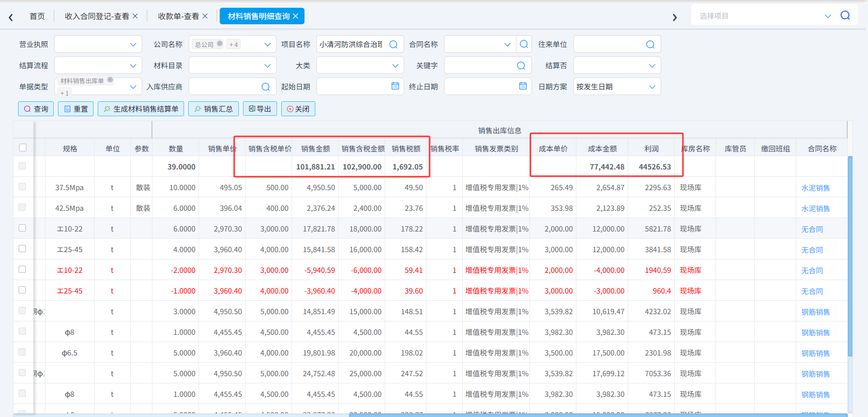868x417 pixels.
Task: Remove the 材料销售出库单 tag
Action: 110,80
